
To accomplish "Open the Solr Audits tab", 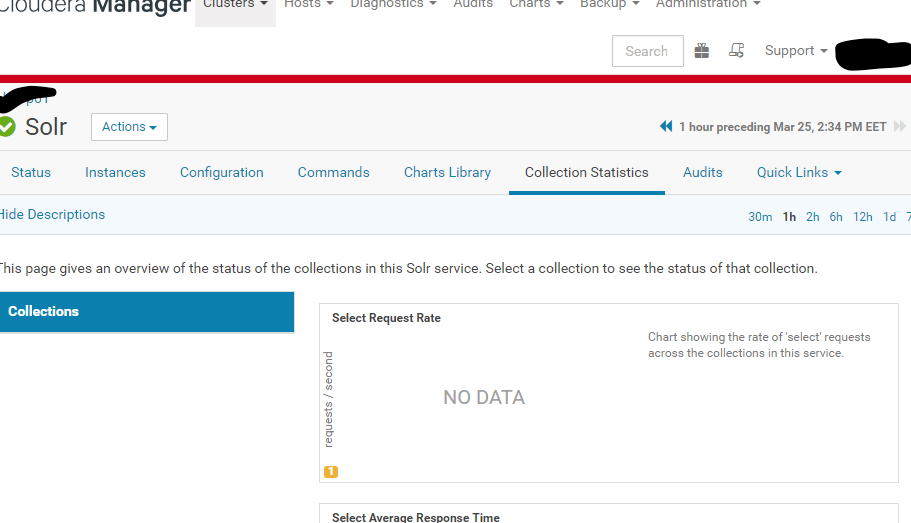I will point(702,173).
